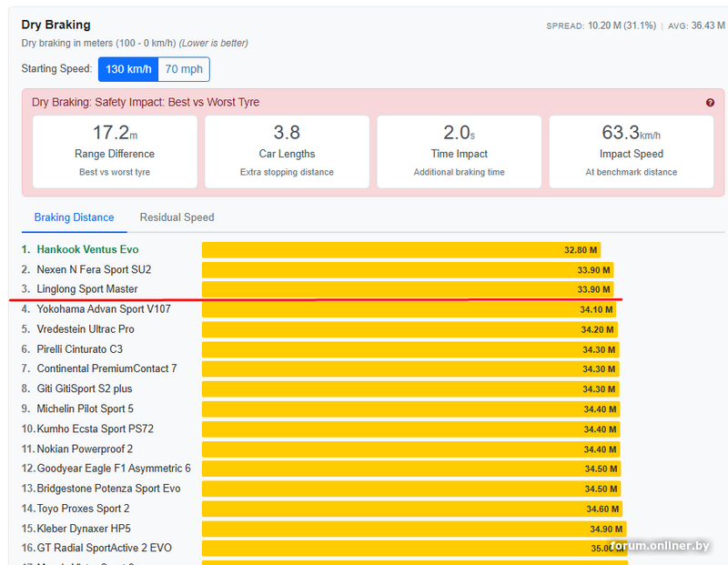Click the Kleber Dynaxer HP5 34.90 M bar
This screenshot has width=728, height=565.
(413, 529)
